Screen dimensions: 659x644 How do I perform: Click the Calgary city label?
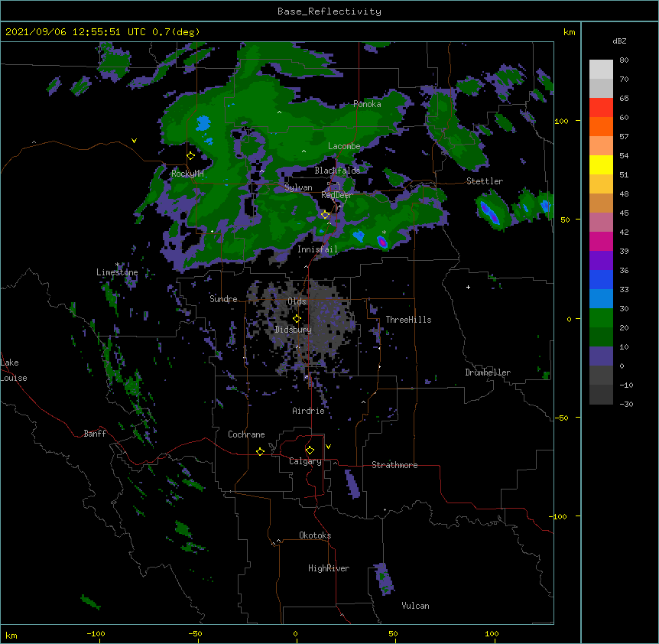pos(305,461)
